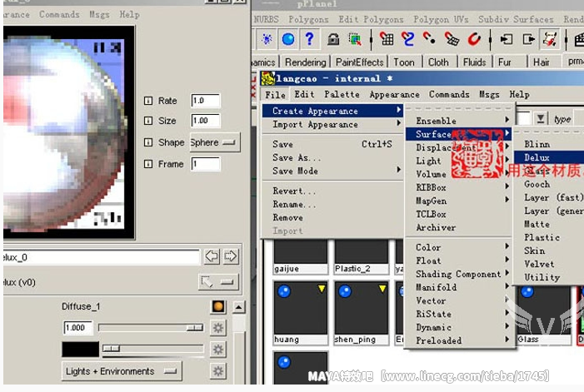The height and width of the screenshot is (392, 584).
Task: Click the construction history icon
Action: (550, 39)
